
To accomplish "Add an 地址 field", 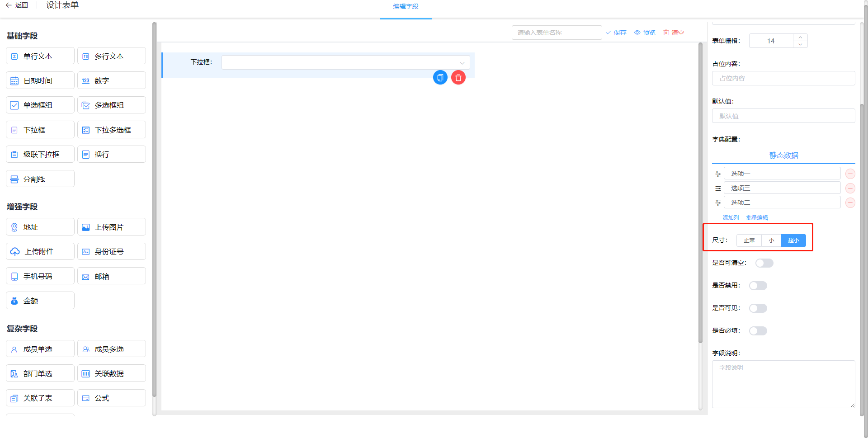I will pyautogui.click(x=40, y=227).
